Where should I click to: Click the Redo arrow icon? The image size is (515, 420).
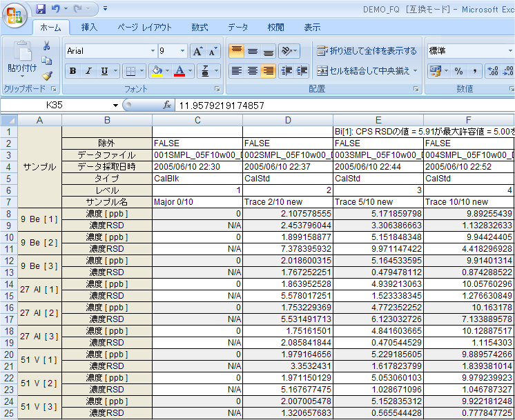[78, 9]
